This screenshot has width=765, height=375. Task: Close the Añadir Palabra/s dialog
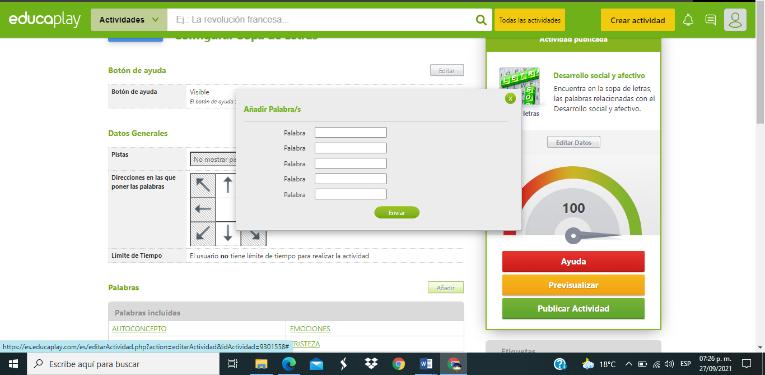(x=510, y=99)
